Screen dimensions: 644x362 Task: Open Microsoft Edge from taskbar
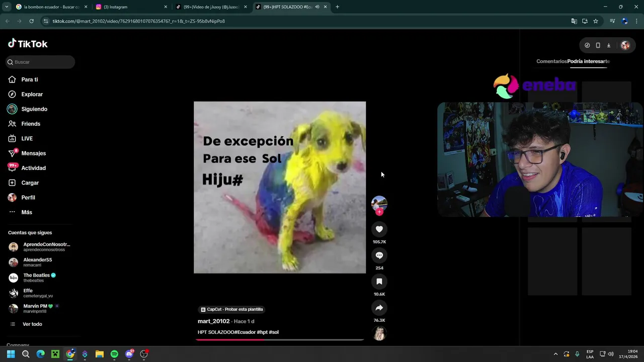pyautogui.click(x=40, y=354)
